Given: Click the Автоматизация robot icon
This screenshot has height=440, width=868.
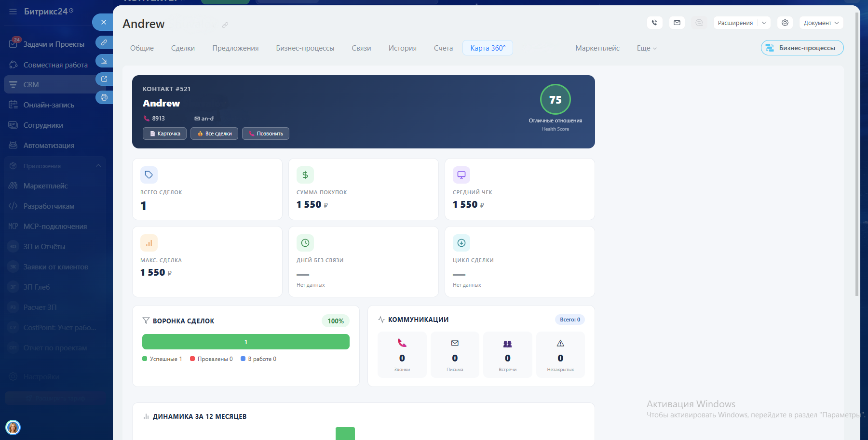Looking at the screenshot, I should [x=14, y=146].
